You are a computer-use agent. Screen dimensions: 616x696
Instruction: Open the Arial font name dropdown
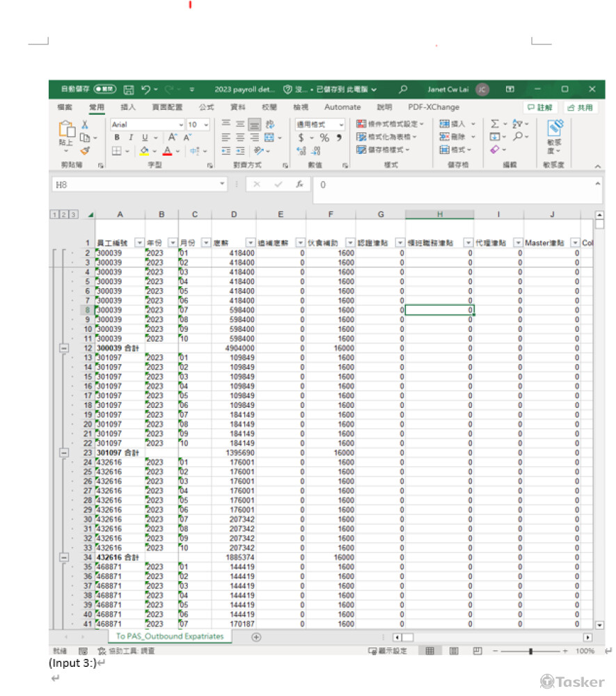(x=180, y=125)
